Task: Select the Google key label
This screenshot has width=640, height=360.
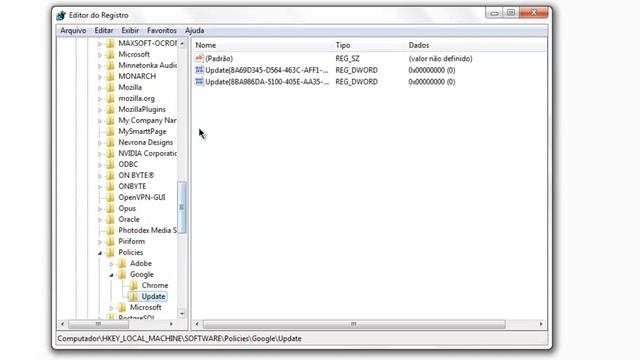Action: 142,274
